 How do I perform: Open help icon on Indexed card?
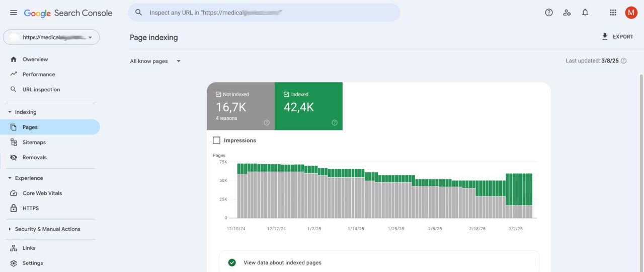click(335, 122)
